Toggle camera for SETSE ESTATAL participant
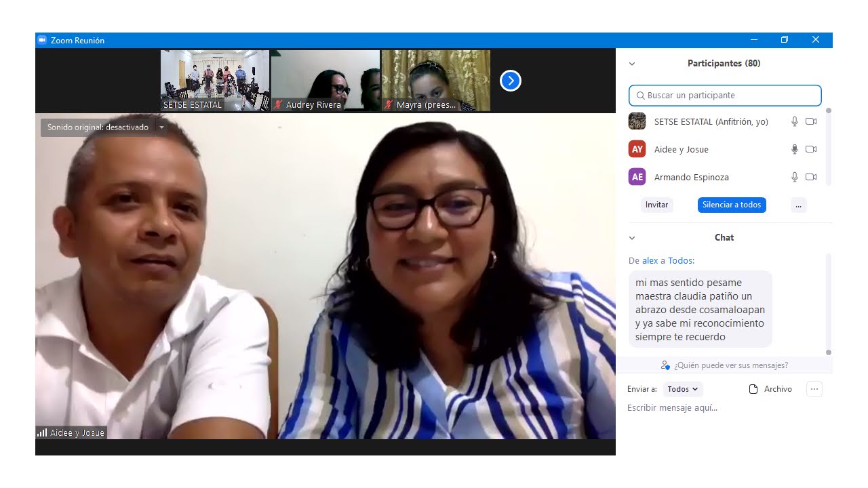The image size is (868, 488). point(811,121)
